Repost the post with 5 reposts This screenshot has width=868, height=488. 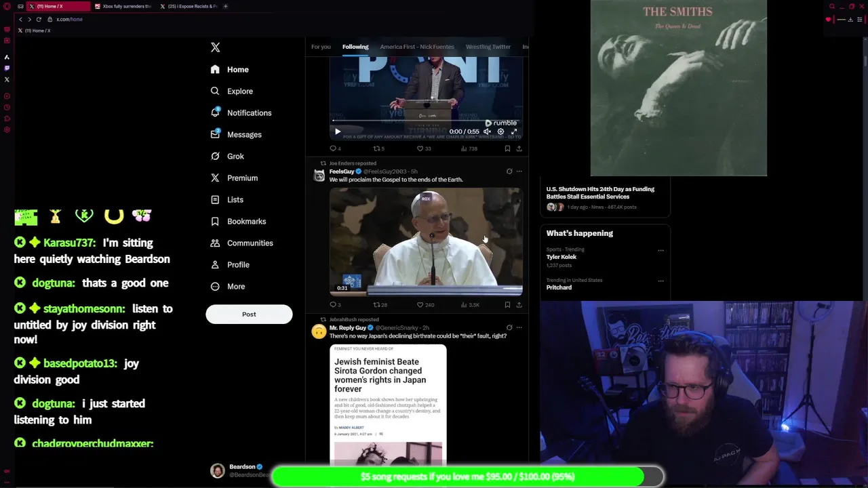(x=378, y=148)
